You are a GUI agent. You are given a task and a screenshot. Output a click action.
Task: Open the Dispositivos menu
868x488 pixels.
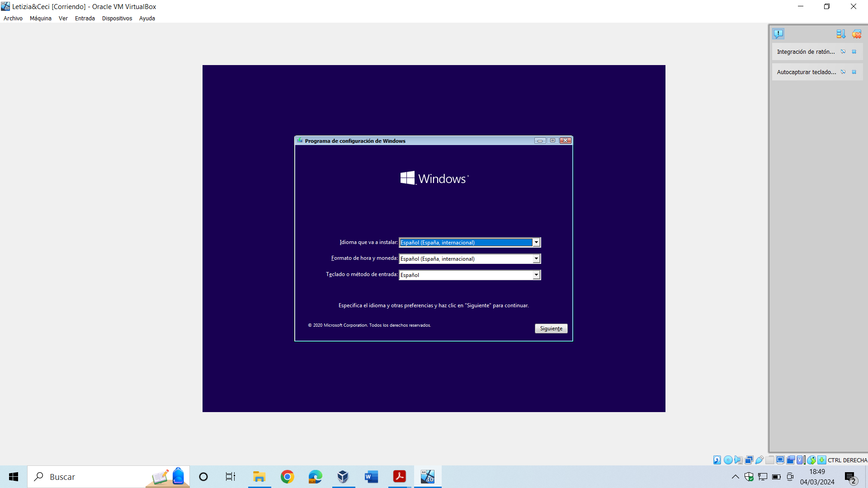pos(117,19)
